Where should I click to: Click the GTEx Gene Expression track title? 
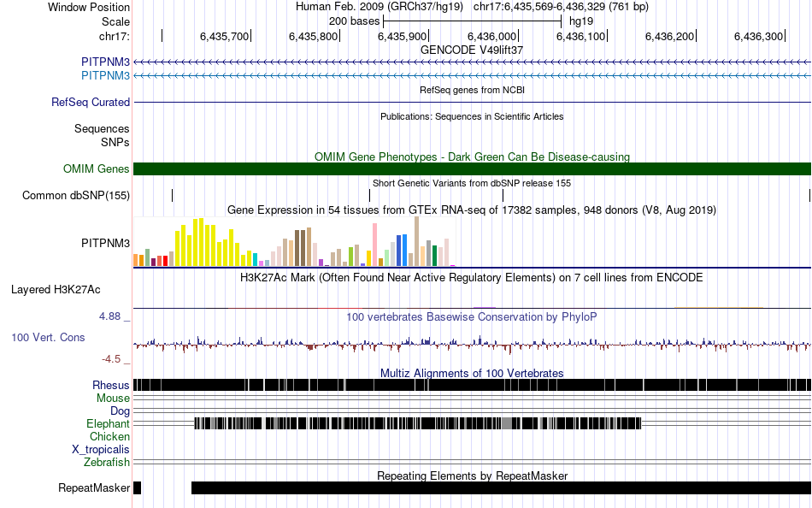[472, 210]
